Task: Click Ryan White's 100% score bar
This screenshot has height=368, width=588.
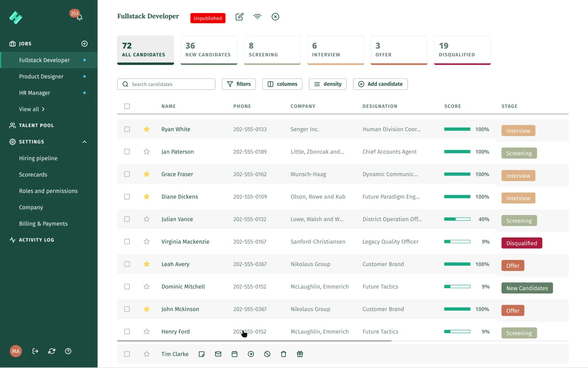Action: pos(457,129)
